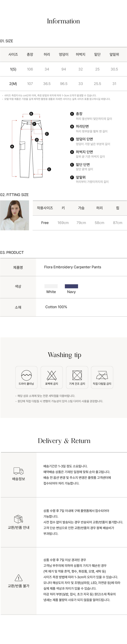Click the no direct ironing icon

[x=102, y=375]
